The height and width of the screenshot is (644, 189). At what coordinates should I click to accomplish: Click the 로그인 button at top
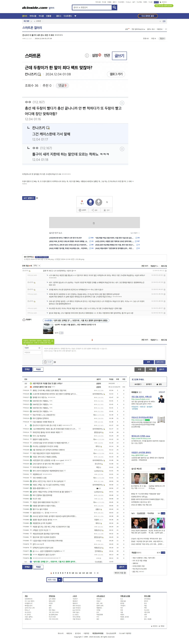pos(156,2)
